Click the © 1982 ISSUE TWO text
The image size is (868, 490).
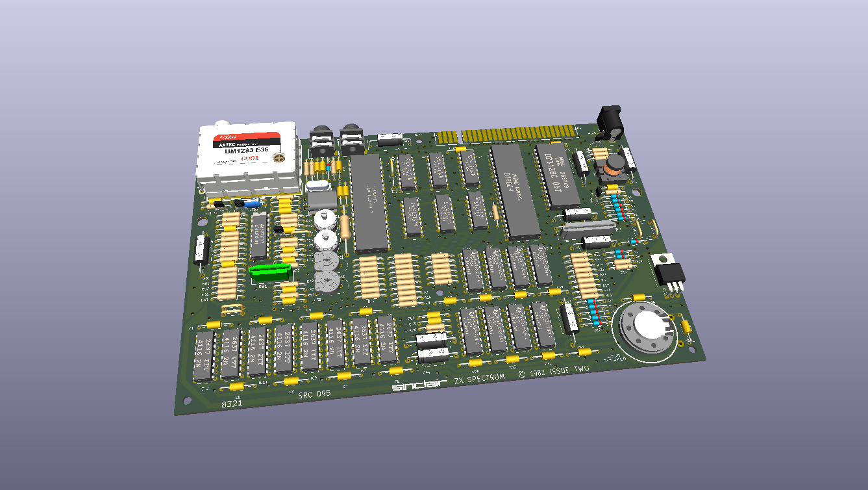(x=554, y=371)
